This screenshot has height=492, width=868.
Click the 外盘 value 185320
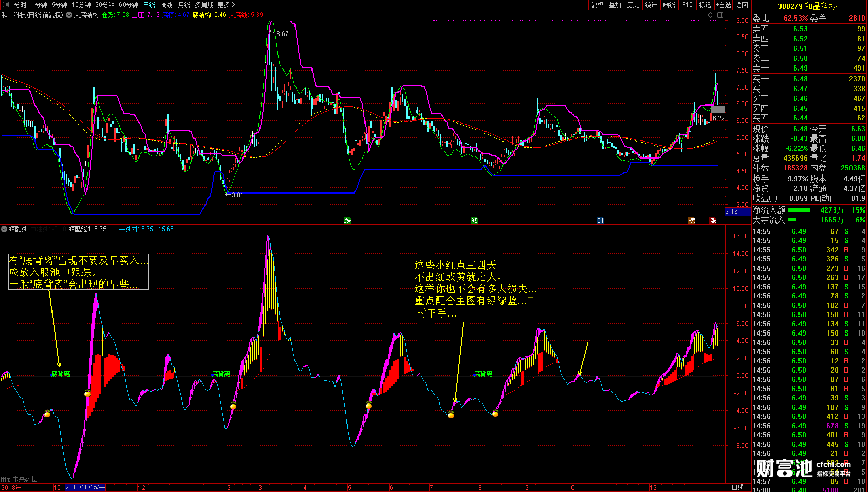pos(795,168)
